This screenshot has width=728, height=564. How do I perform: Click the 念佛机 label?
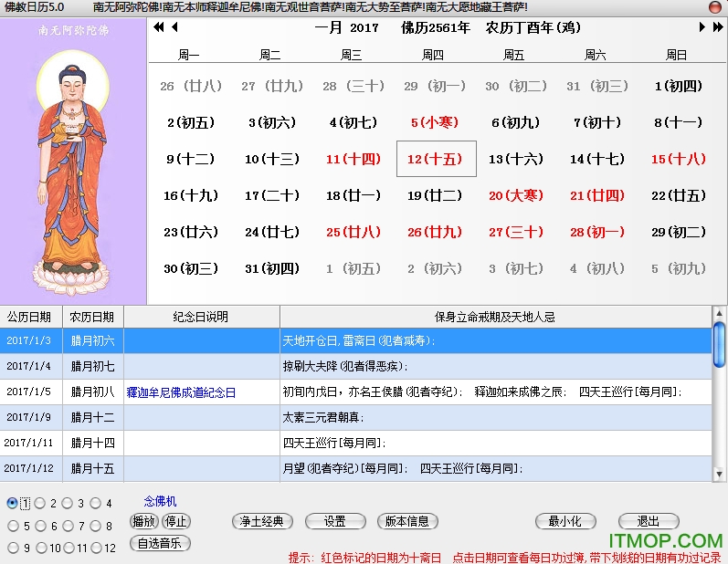[x=160, y=501]
